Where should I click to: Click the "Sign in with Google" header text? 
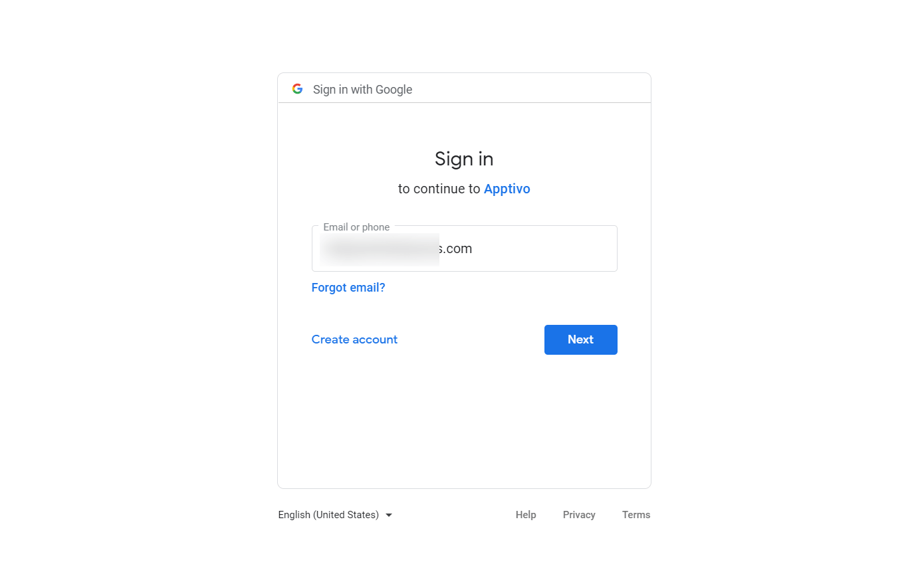[x=362, y=90]
